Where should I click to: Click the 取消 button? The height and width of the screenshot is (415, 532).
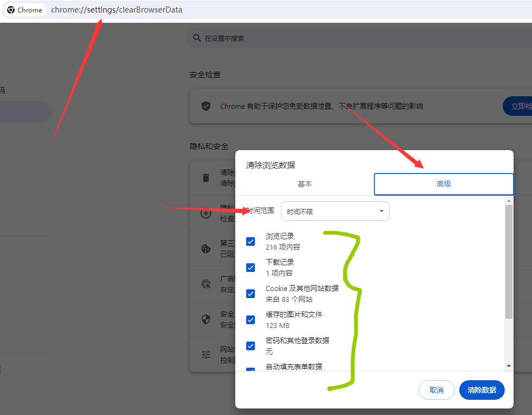click(x=436, y=390)
